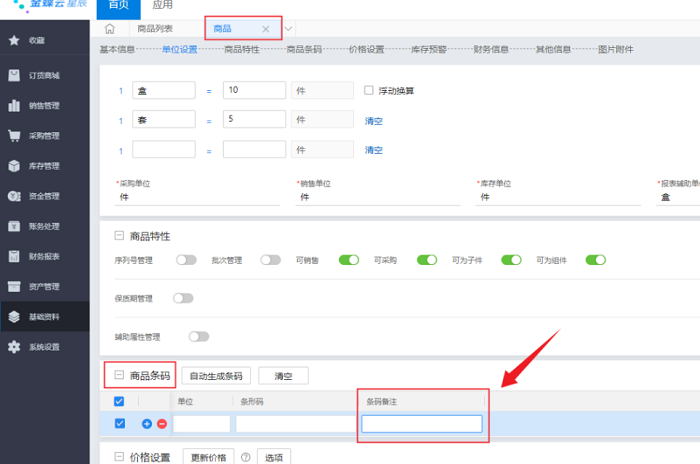Jump to the 价格设置 section tab
Screen dimensions: 700x464
pyautogui.click(x=366, y=49)
